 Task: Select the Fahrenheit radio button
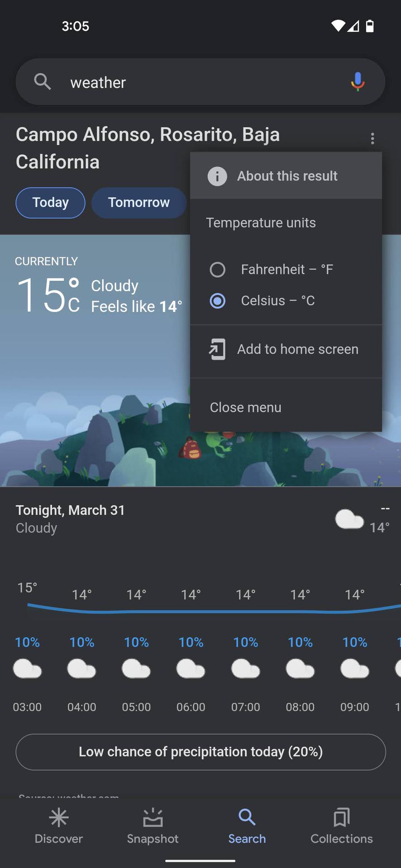(218, 270)
